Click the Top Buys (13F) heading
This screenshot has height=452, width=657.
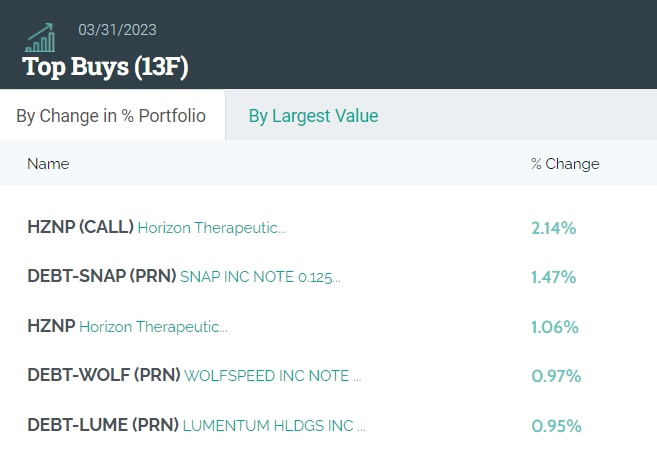pos(105,67)
